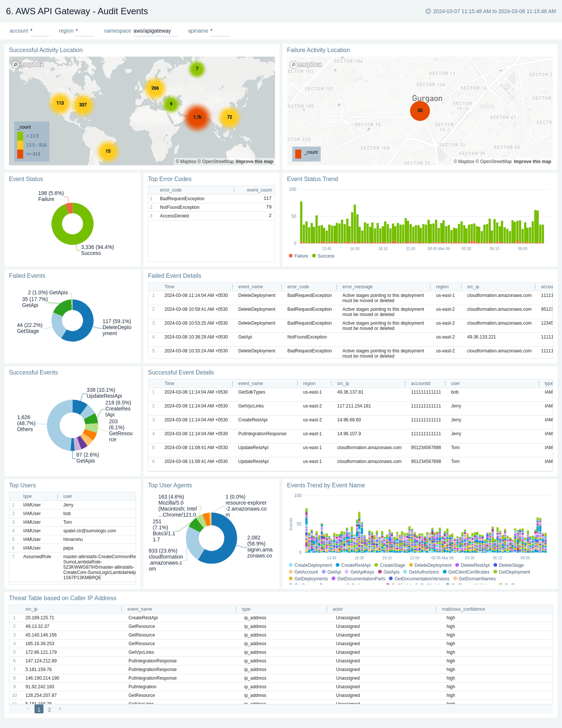
Task: Click the Mapbox logo on success map
Action: pyautogui.click(x=28, y=64)
